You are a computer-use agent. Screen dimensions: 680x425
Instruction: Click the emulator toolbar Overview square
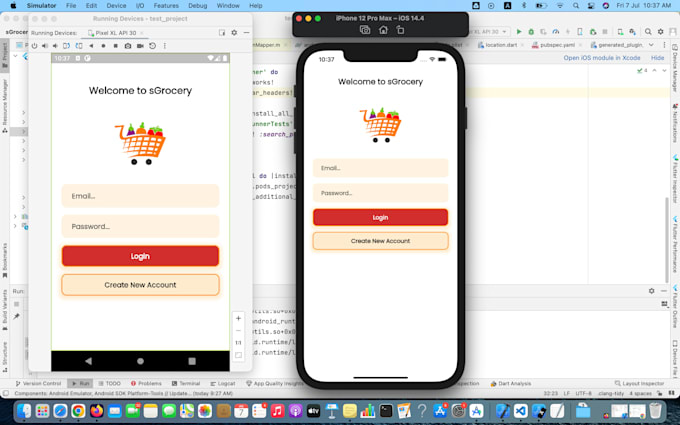pyautogui.click(x=115, y=46)
